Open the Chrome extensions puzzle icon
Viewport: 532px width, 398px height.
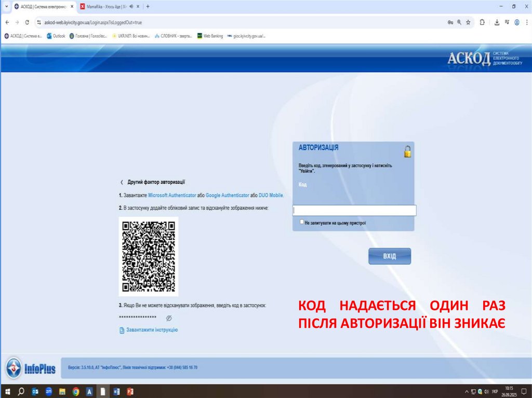(482, 22)
